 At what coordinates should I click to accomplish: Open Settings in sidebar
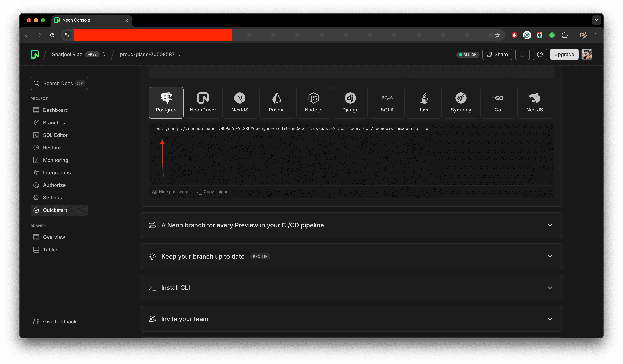[x=59, y=198]
